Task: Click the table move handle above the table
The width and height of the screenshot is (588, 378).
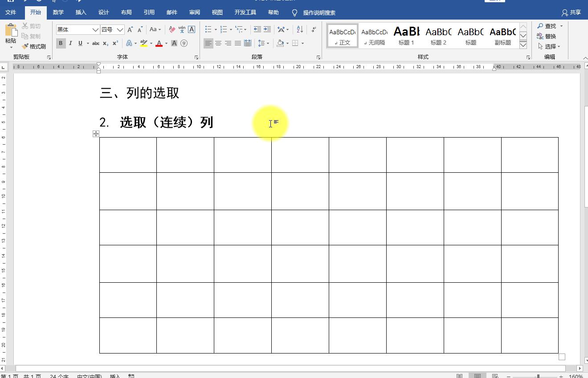Action: 95,134
